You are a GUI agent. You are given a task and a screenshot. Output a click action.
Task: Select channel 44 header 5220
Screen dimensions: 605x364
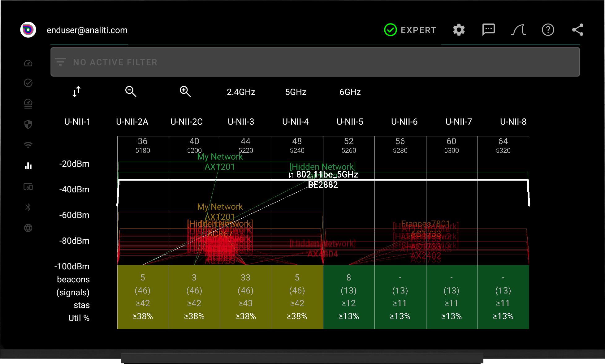click(x=246, y=145)
